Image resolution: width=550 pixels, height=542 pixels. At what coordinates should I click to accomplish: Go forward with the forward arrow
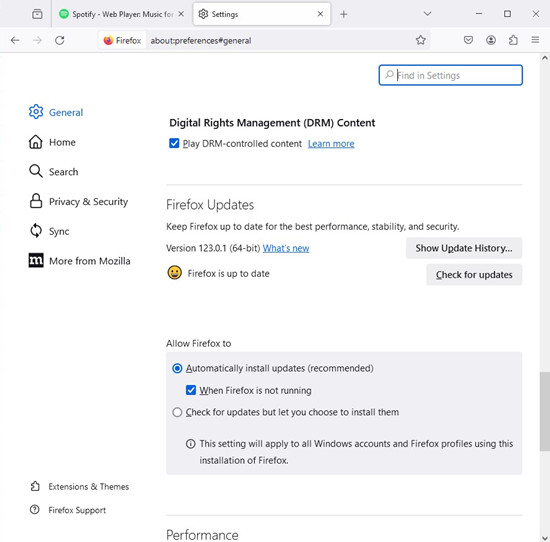[37, 40]
